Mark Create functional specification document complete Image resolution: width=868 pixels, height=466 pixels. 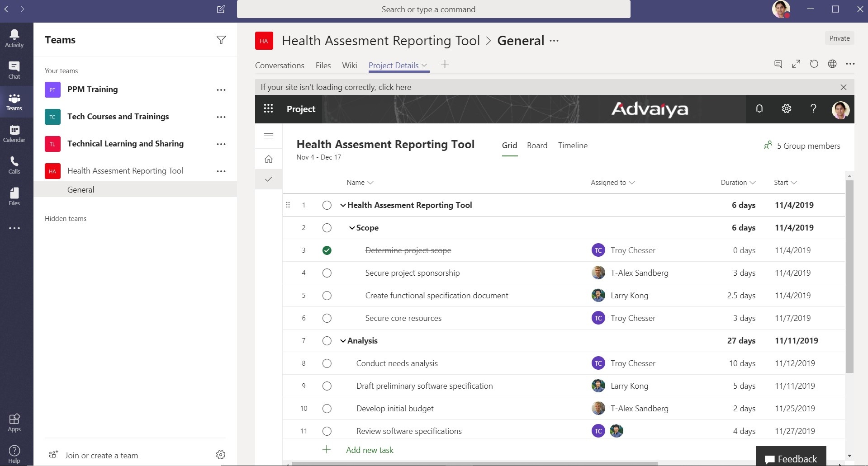327,296
